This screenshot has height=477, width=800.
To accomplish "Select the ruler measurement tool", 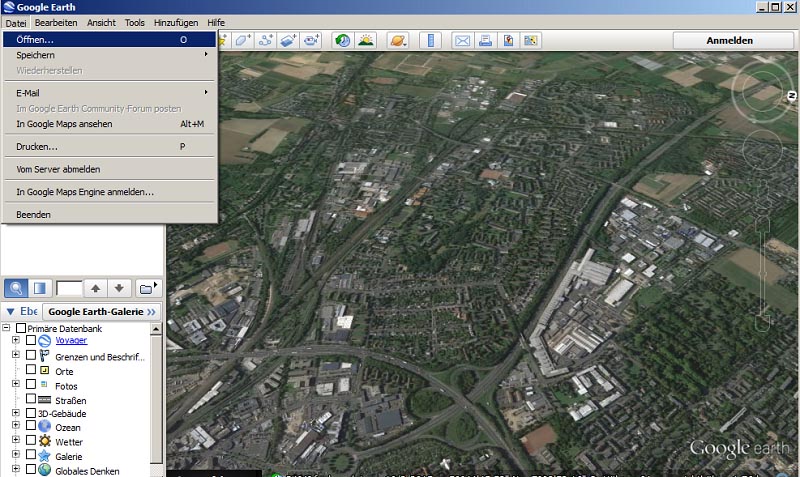I will [x=432, y=41].
